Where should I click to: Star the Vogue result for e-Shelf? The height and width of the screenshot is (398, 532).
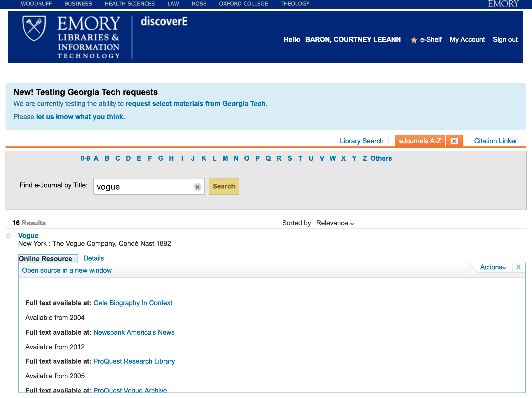click(8, 236)
